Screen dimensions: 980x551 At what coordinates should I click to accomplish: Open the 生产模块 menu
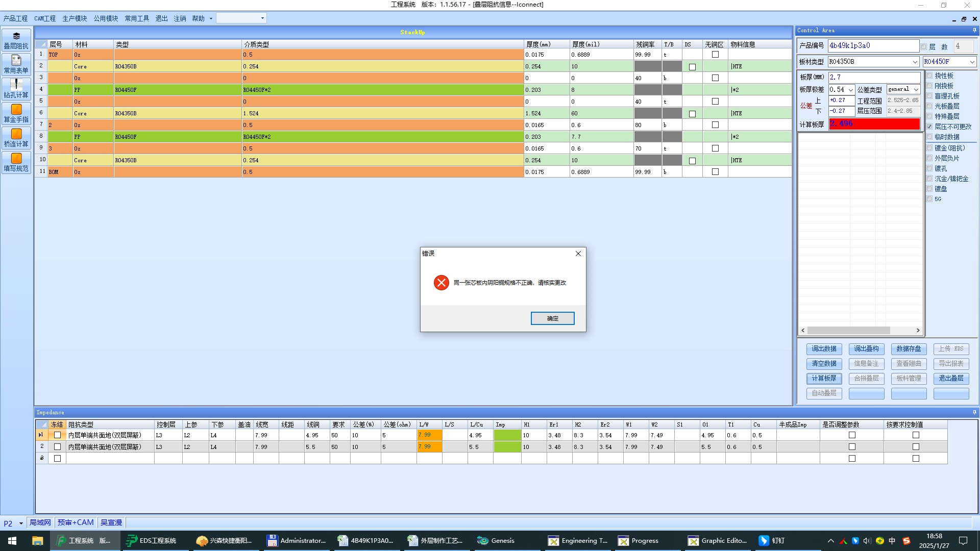click(x=75, y=18)
